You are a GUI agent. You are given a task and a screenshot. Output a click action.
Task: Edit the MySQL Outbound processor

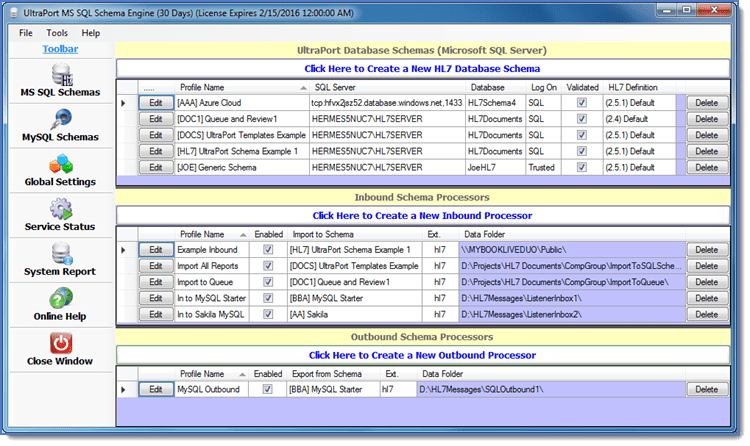(156, 390)
